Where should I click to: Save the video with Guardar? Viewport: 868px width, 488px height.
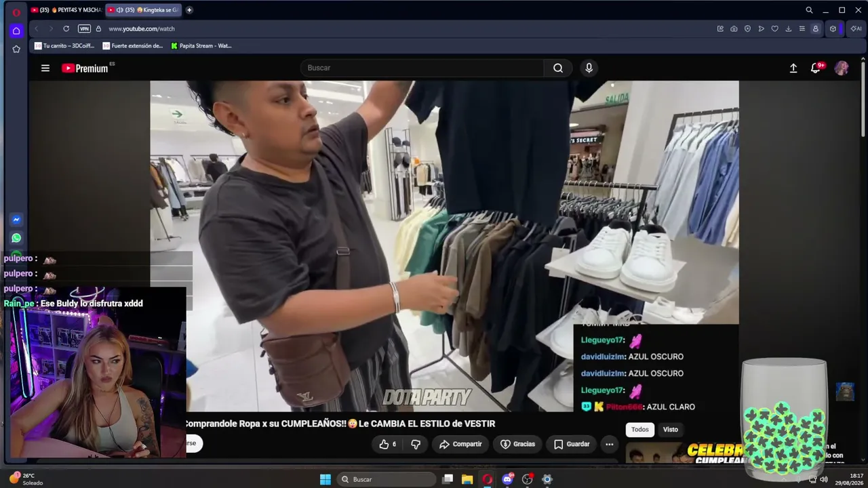pyautogui.click(x=572, y=444)
